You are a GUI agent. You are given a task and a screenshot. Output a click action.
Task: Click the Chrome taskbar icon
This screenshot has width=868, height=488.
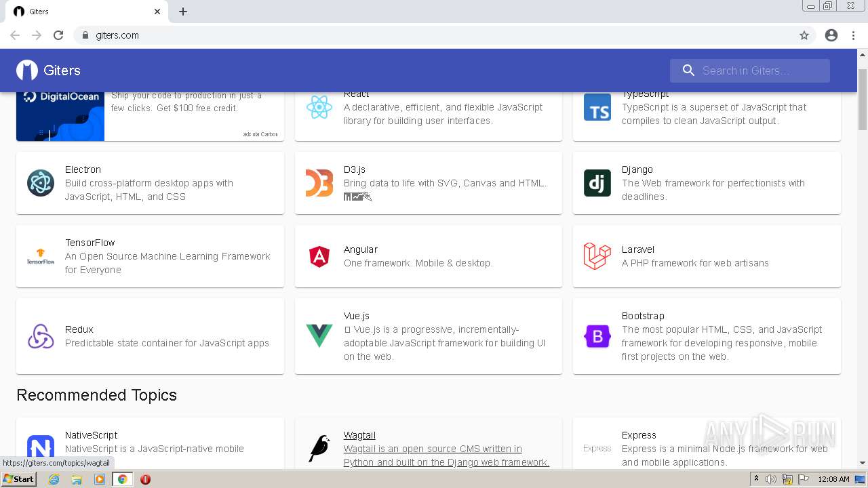122,479
